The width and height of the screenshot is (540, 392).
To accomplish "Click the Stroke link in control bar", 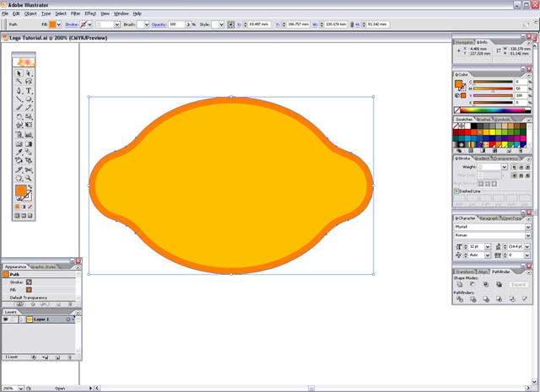I will (x=71, y=24).
